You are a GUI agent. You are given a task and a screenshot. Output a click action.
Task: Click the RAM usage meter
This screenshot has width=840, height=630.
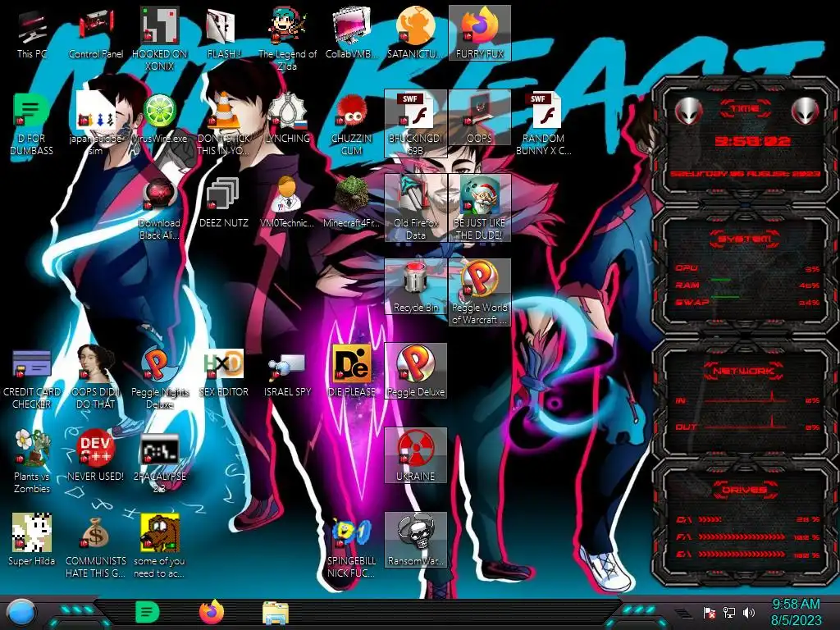tap(748, 285)
